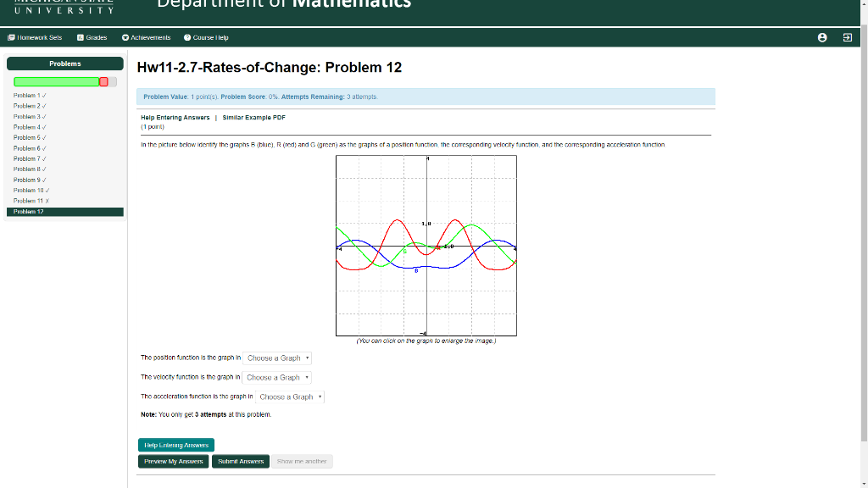Click the Department of Mathematics header title
The width and height of the screenshot is (868, 488).
[284, 4]
